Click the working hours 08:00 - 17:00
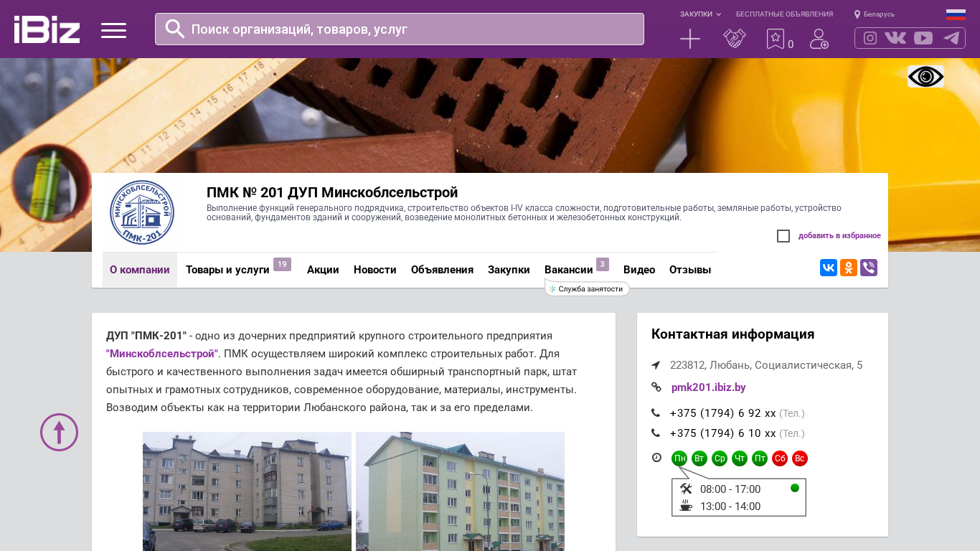980x551 pixels. coord(730,489)
